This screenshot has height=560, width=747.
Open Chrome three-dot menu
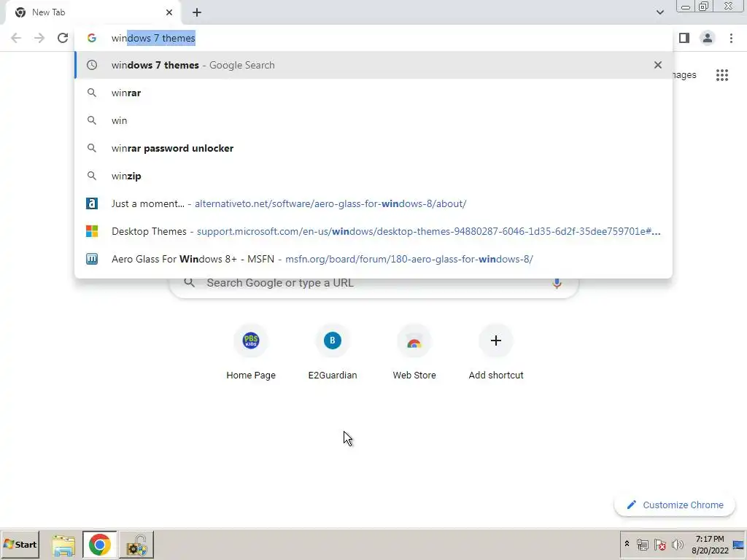[731, 38]
